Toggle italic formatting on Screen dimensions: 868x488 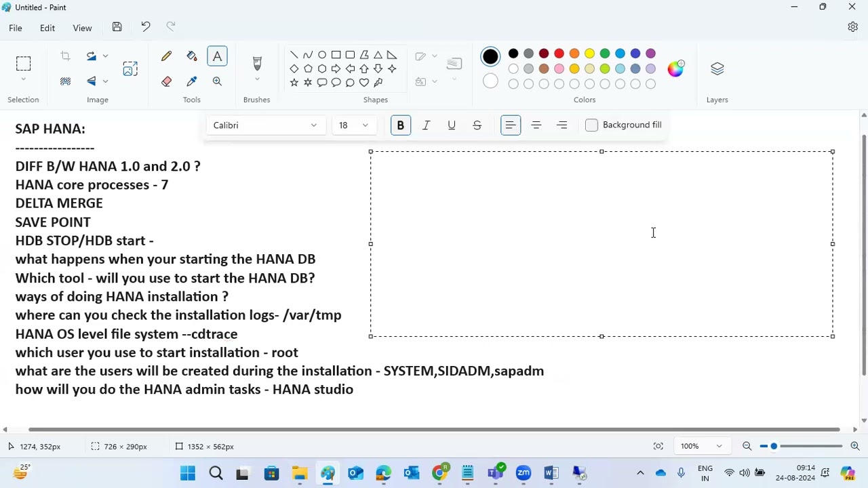point(426,125)
